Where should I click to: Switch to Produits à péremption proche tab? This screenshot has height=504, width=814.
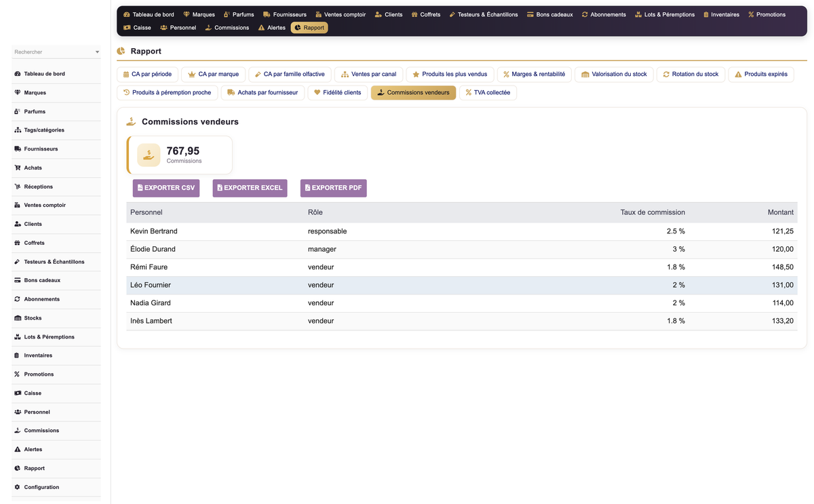pyautogui.click(x=167, y=92)
